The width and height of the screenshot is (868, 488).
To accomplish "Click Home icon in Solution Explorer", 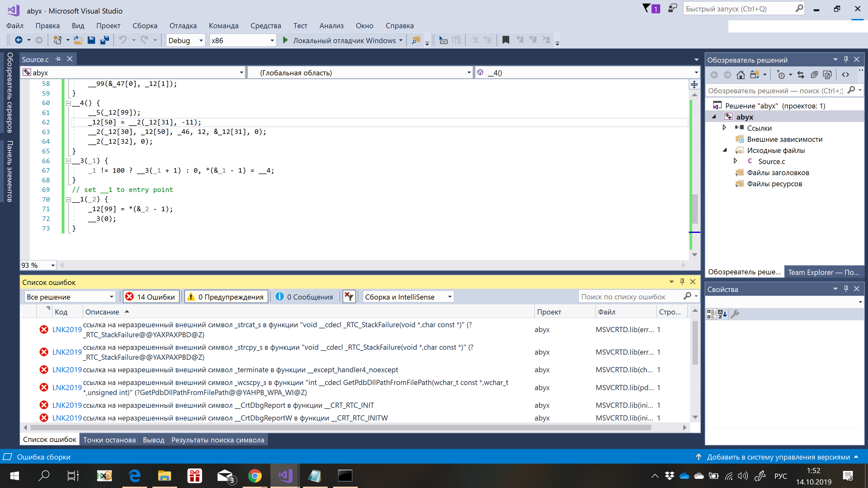I will [x=740, y=75].
